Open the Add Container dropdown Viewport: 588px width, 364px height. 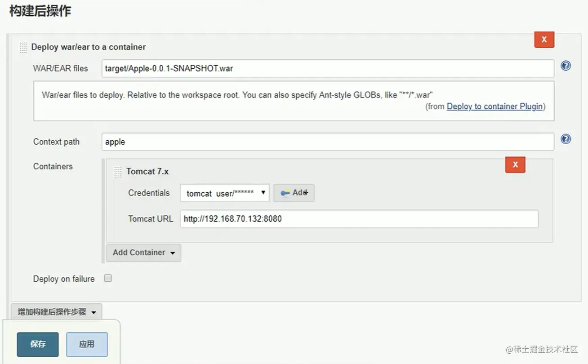tap(143, 253)
